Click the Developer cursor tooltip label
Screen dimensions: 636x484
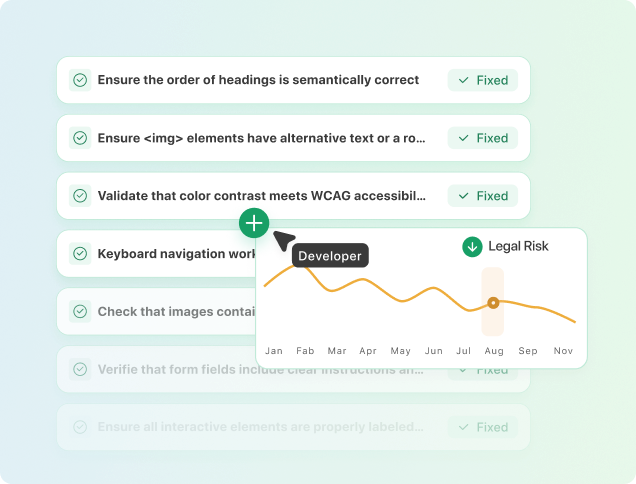tap(330, 256)
